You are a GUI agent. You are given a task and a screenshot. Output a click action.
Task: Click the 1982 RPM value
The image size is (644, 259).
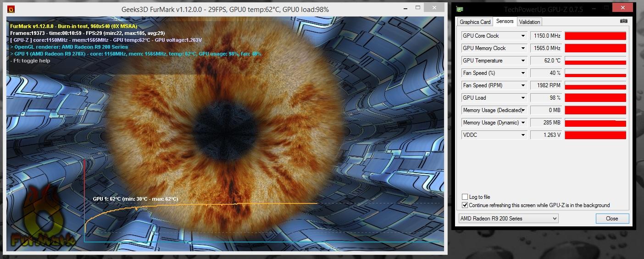click(x=546, y=85)
